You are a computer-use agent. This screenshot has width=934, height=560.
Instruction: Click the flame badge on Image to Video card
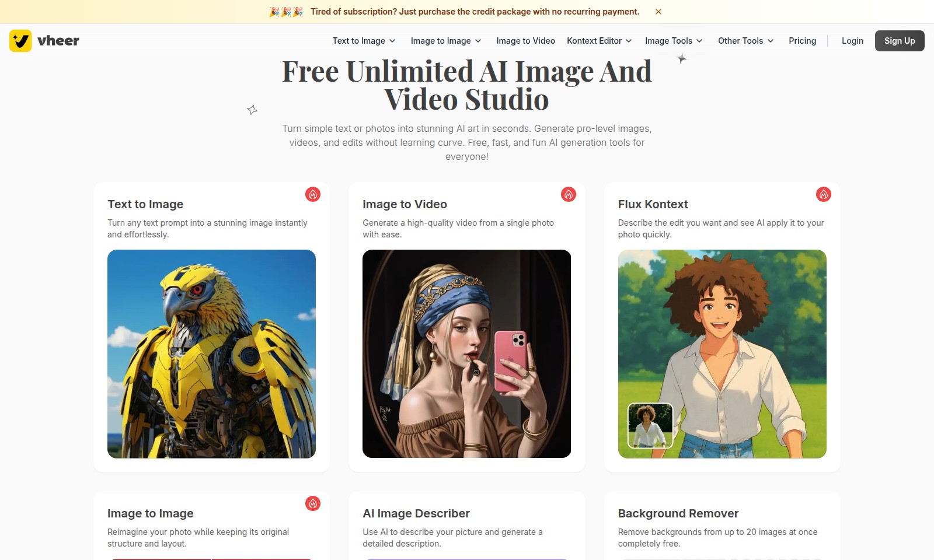click(569, 194)
